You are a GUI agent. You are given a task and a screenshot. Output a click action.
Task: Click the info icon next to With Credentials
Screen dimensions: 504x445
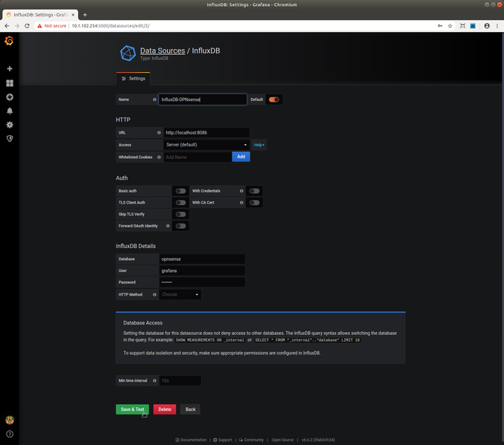tap(241, 191)
